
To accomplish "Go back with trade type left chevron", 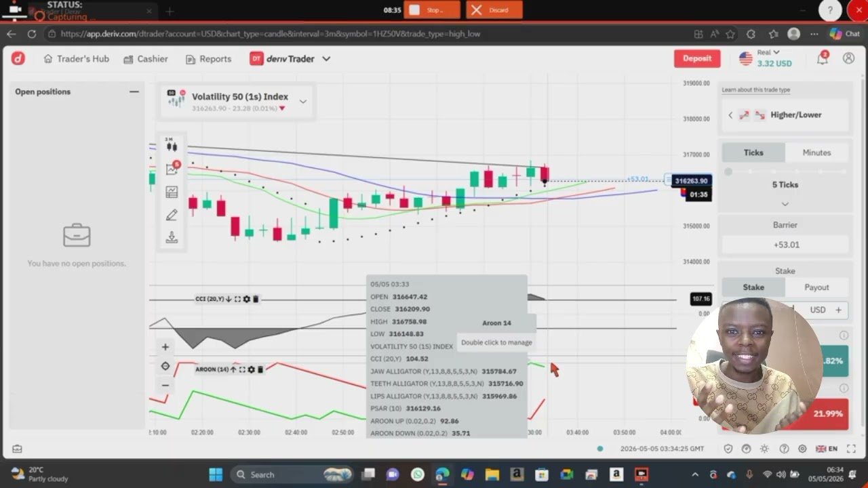I will pyautogui.click(x=730, y=115).
